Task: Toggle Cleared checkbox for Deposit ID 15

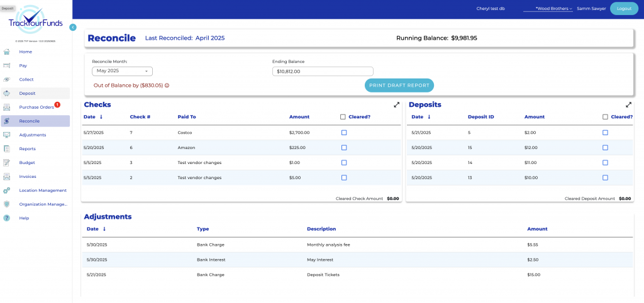Action: 605,148
